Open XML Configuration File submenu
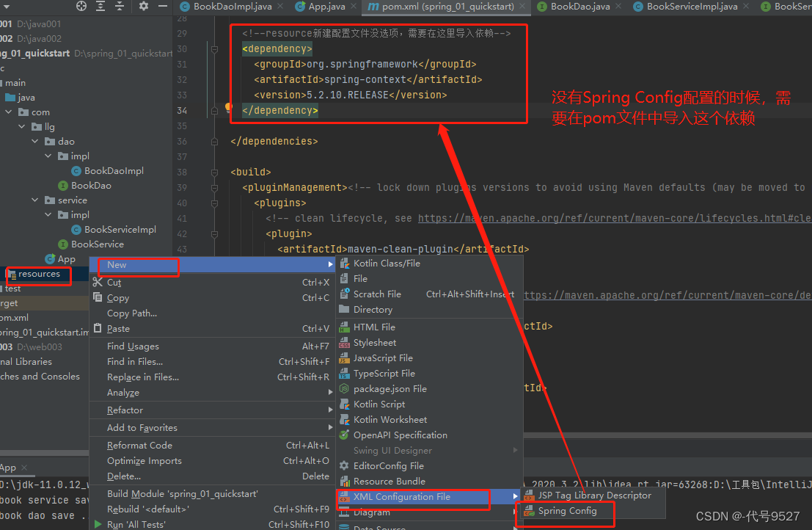 pos(429,497)
